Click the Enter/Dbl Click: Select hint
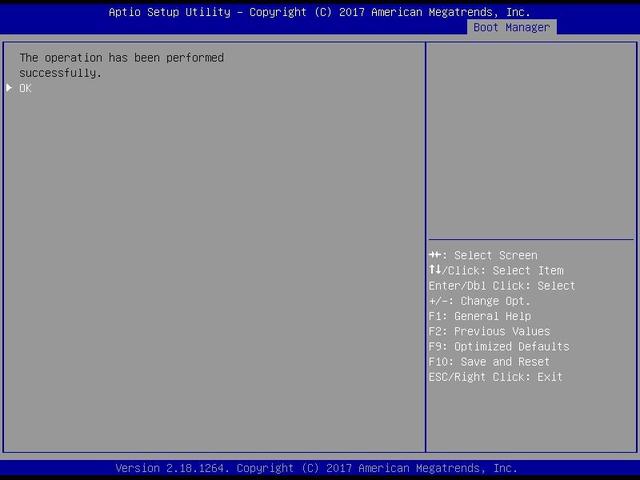 point(502,286)
